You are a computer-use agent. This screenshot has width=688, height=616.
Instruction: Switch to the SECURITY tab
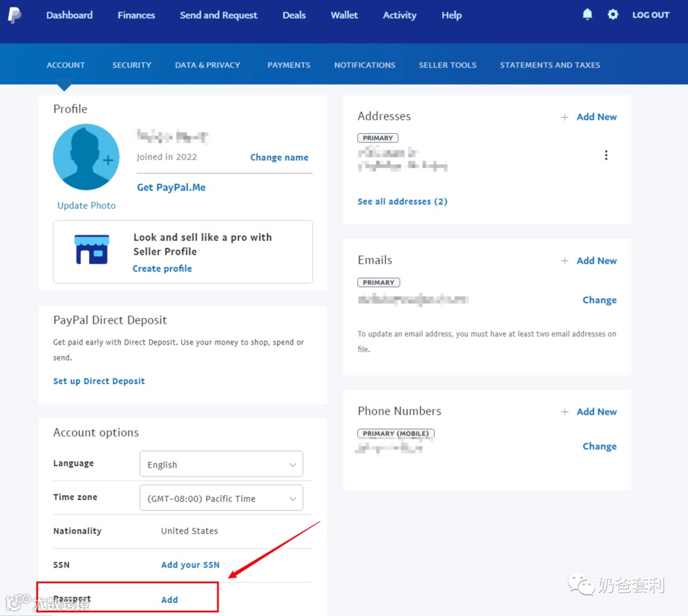coord(131,64)
